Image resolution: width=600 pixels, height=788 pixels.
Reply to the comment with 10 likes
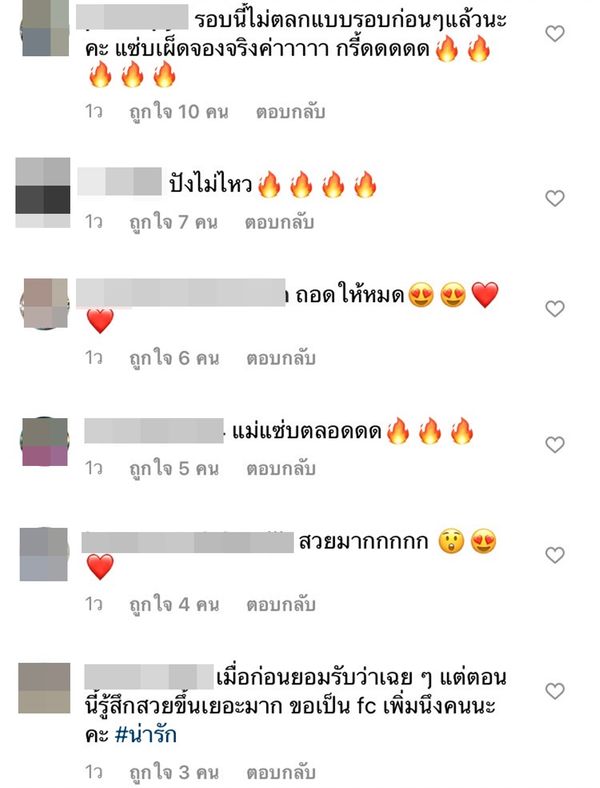click(x=290, y=112)
